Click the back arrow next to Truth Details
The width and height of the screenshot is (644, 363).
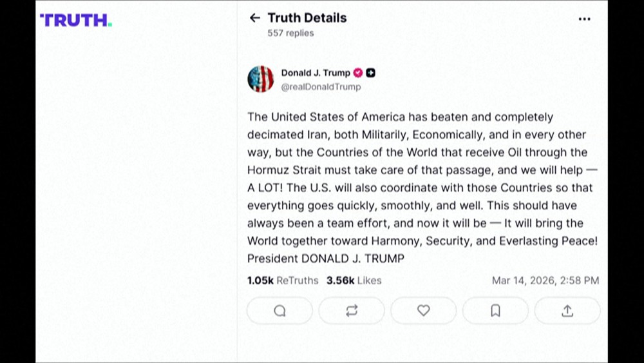point(255,18)
